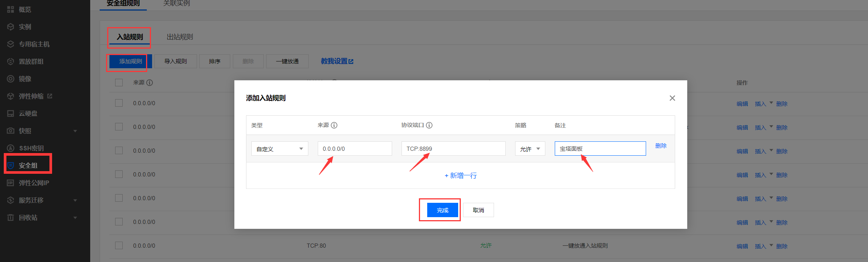
Task: Open 安全组 in the sidebar menu
Action: coord(28,165)
